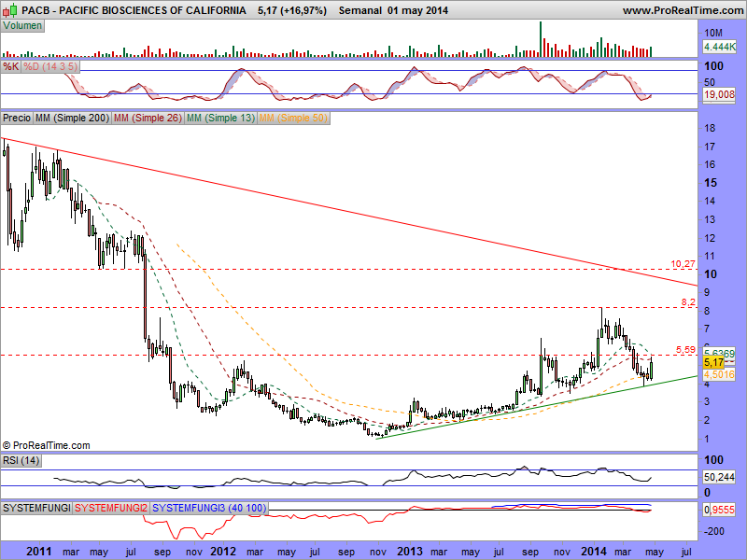The width and height of the screenshot is (747, 560).
Task: Click the 2014 year label on time axis
Action: (594, 552)
